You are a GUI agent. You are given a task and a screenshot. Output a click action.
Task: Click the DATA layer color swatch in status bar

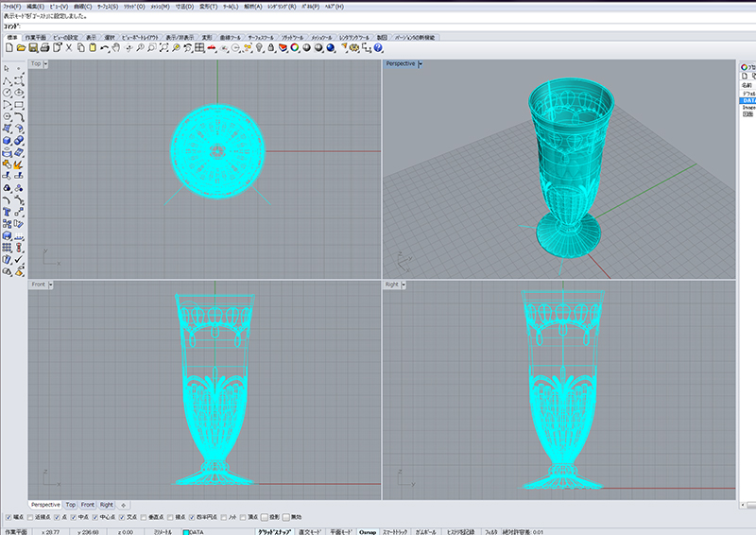click(186, 531)
